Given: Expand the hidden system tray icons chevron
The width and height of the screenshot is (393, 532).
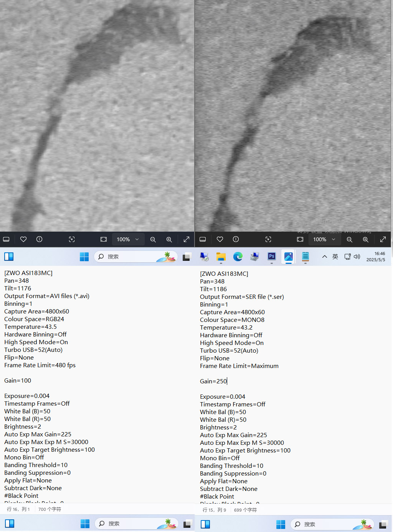Looking at the screenshot, I should click(325, 257).
